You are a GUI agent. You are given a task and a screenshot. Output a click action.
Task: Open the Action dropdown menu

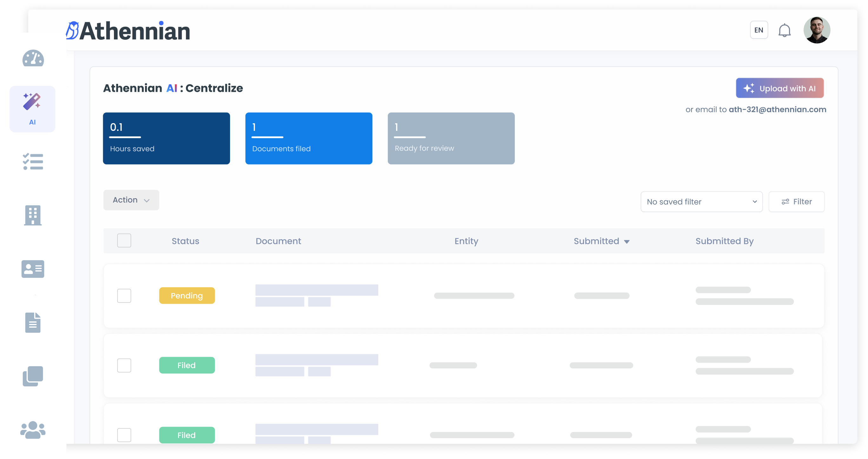click(x=131, y=200)
